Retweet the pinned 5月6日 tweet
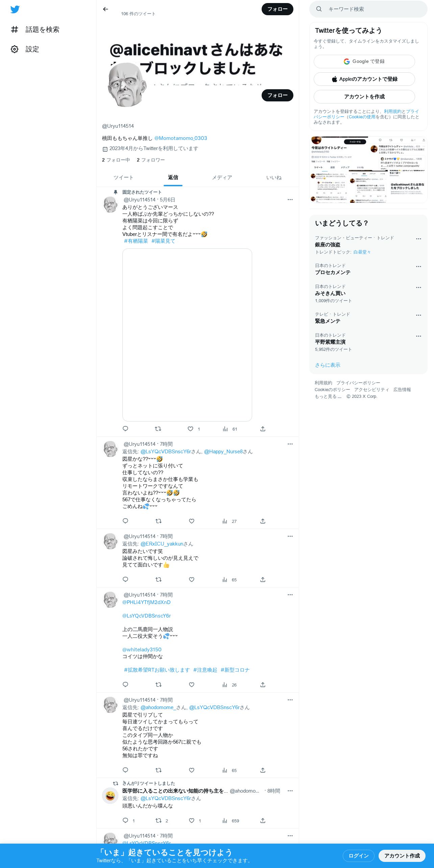The width and height of the screenshot is (434, 868). point(158,429)
